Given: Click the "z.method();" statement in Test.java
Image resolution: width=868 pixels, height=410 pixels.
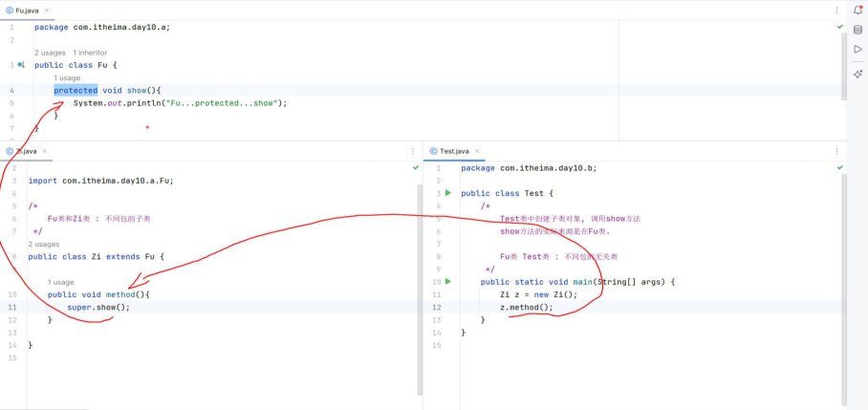Looking at the screenshot, I should [x=527, y=308].
